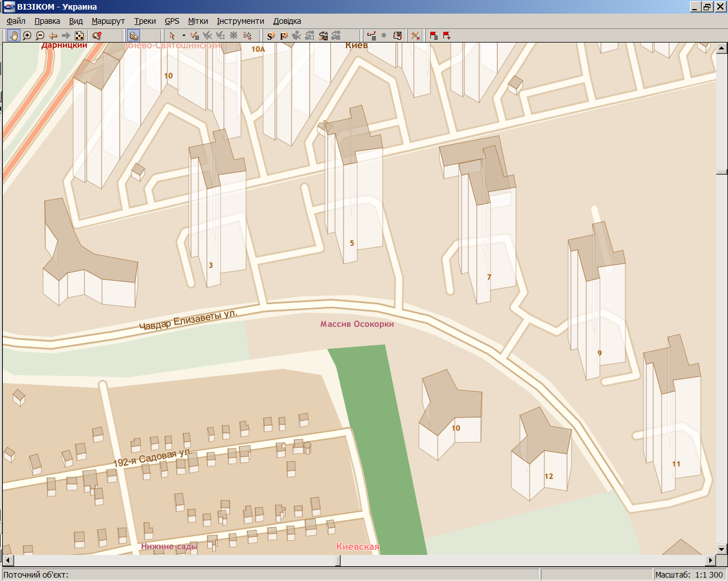Click the save route icon
The width and height of the screenshot is (728, 581).
323,36
